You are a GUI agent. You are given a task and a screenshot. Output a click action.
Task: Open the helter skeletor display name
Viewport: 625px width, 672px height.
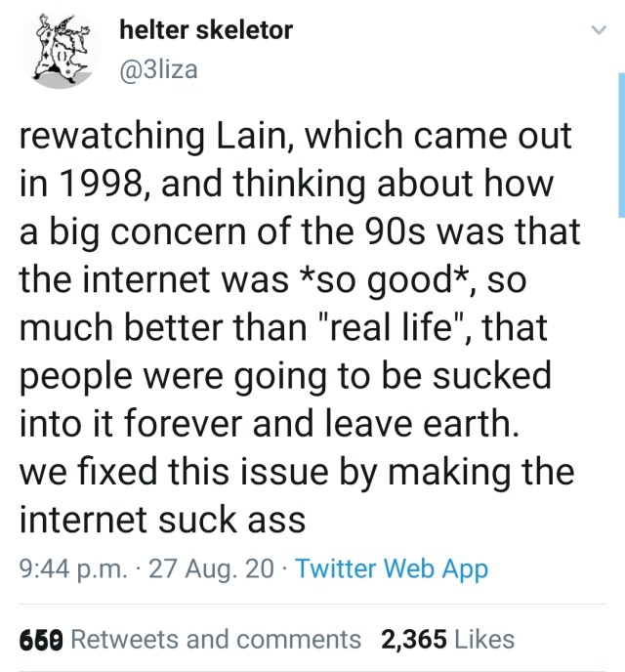pyautogui.click(x=205, y=30)
